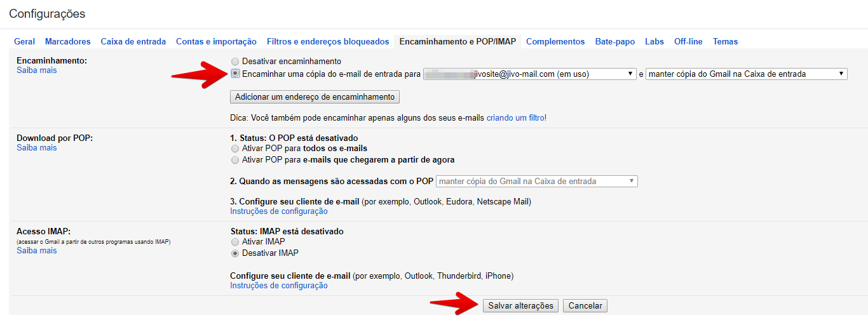Open the Complementos tab
Image resolution: width=868 pixels, height=320 pixels.
pyautogui.click(x=555, y=42)
